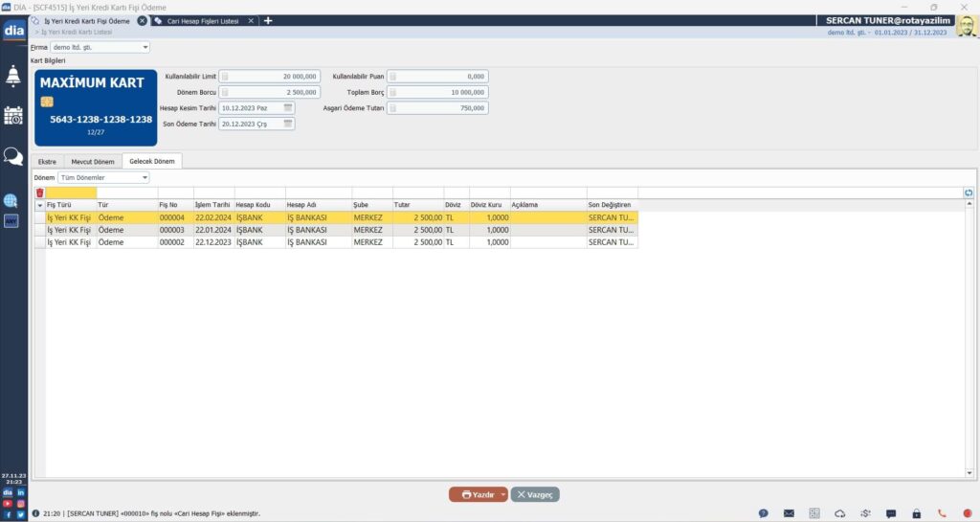Image resolution: width=980 pixels, height=522 pixels.
Task: Click the Vazgeç cancel button
Action: point(535,494)
